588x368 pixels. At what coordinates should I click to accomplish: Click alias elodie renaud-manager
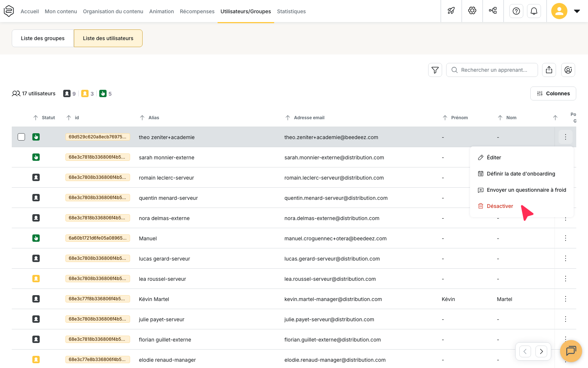(x=167, y=360)
